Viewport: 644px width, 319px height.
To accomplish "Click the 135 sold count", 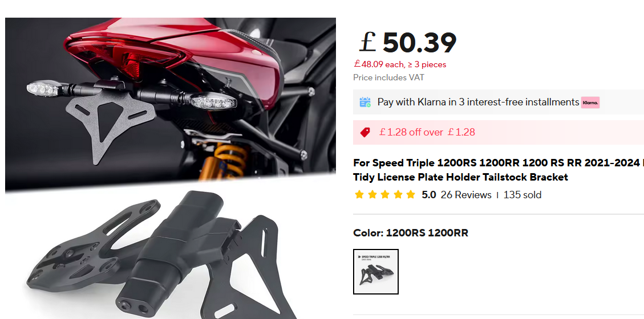I will coord(523,195).
